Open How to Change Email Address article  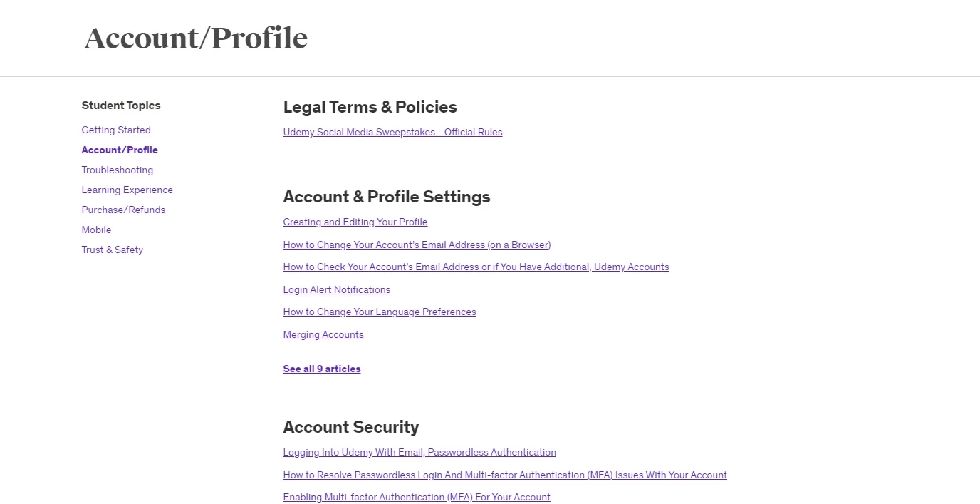coord(417,245)
